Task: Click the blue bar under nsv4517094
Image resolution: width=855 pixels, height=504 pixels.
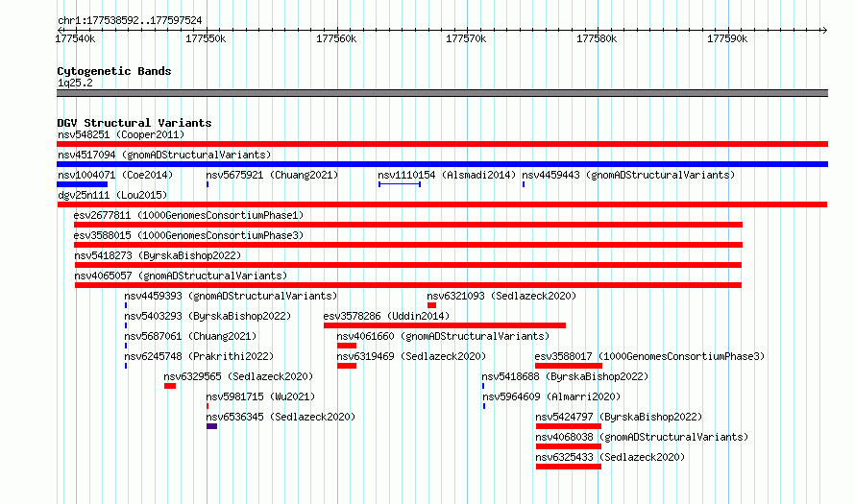Action: 442,164
